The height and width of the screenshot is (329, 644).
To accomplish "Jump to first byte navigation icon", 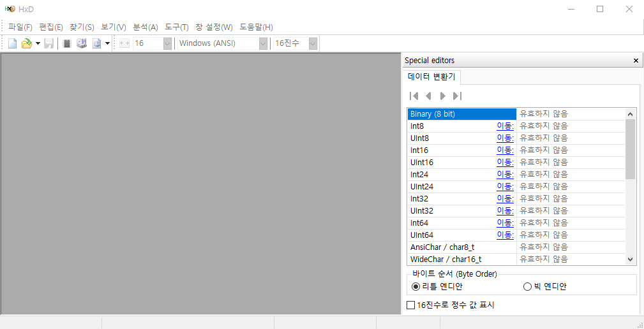I will pos(414,96).
